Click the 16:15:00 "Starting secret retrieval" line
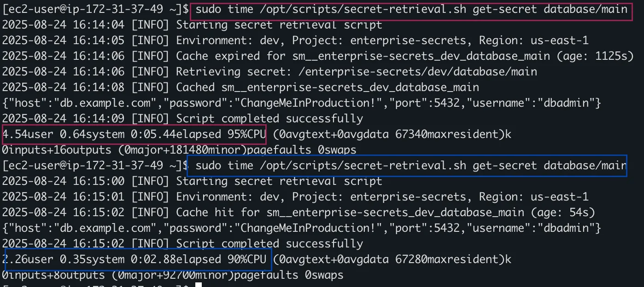Viewport: 644px width, 287px height. click(192, 181)
